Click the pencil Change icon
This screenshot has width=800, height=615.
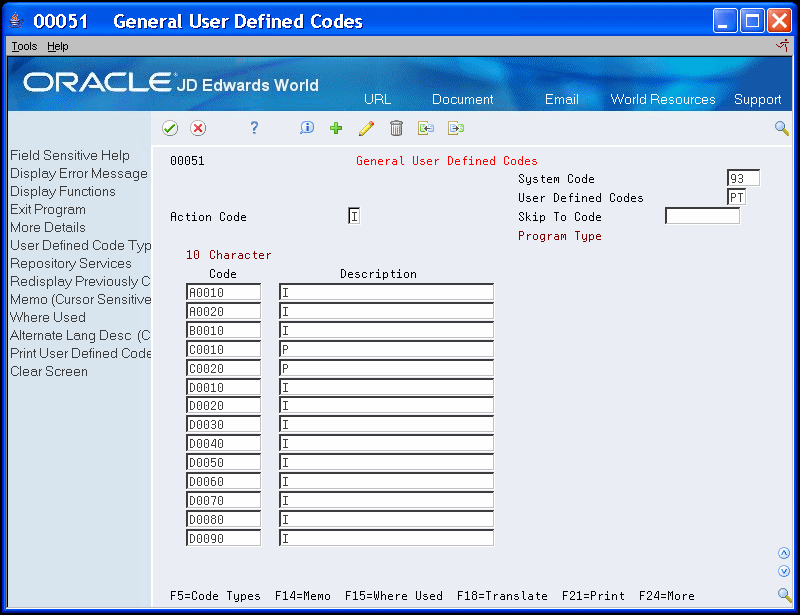366,128
